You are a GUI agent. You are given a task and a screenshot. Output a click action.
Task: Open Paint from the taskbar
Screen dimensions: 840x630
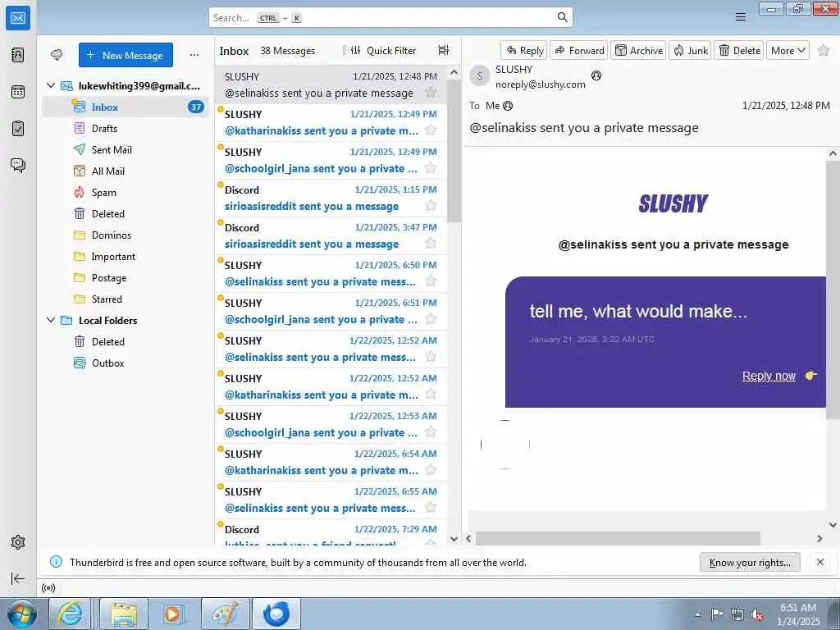pos(225,614)
